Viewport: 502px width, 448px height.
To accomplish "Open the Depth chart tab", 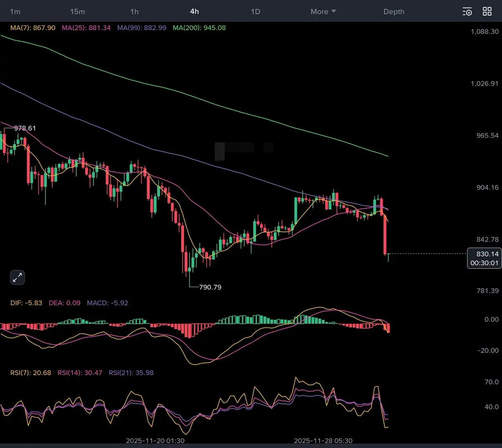I will (x=394, y=12).
